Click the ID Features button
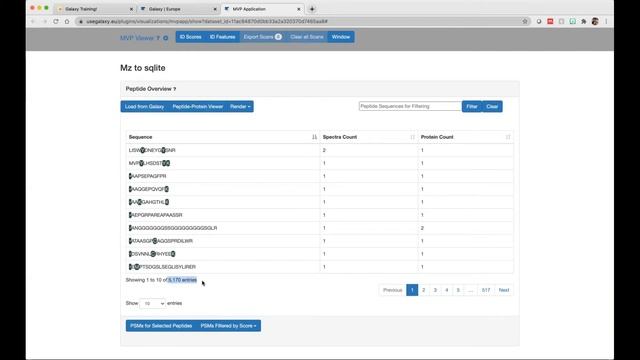Screen dimensions: 640x360 click(x=222, y=37)
